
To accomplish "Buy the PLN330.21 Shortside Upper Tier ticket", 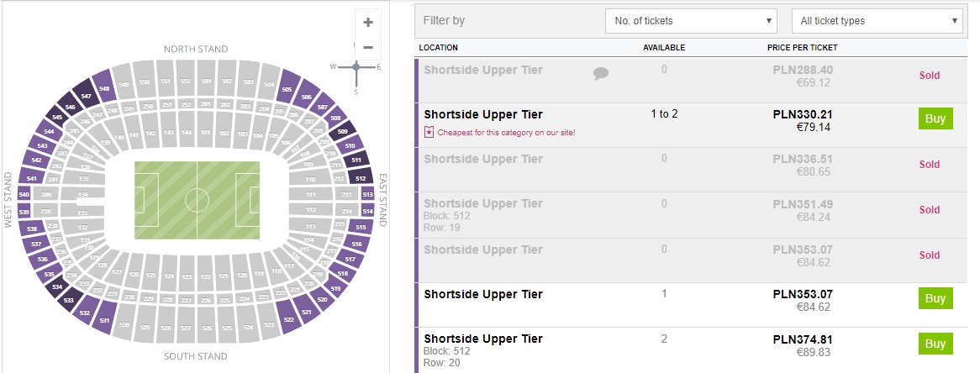I will tap(935, 119).
